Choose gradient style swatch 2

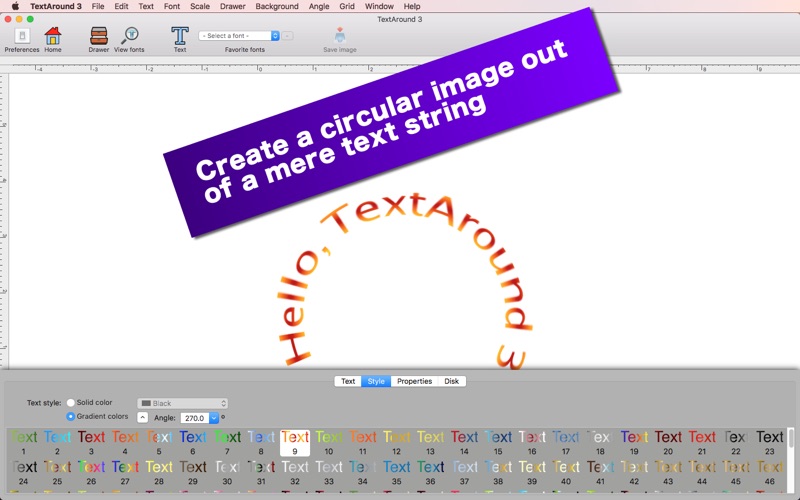point(57,442)
